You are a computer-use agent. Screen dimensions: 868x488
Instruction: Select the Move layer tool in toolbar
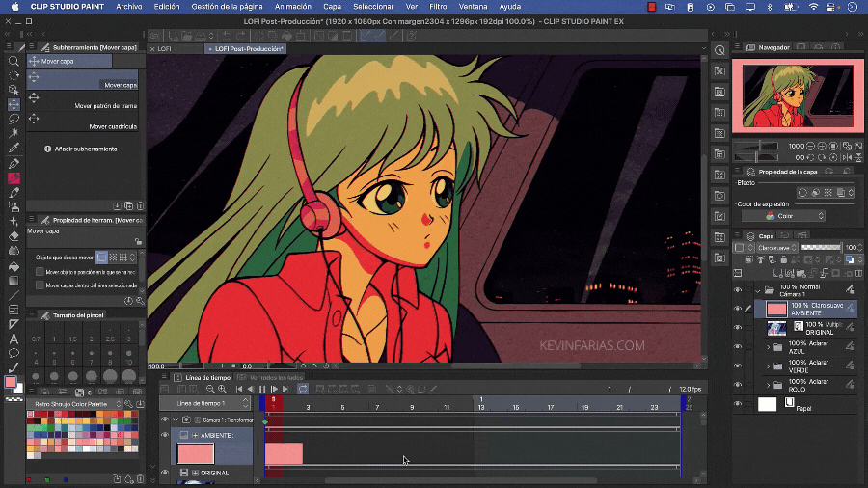(x=14, y=104)
